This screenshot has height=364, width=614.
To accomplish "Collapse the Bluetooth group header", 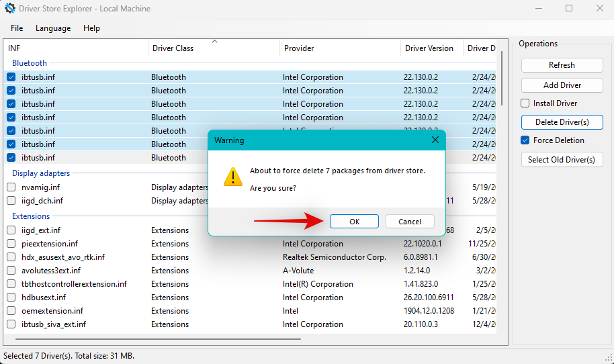I will [30, 63].
